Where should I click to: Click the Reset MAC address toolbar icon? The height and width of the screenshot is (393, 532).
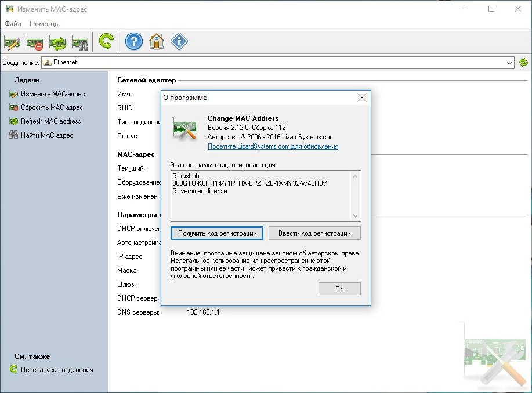coord(35,42)
